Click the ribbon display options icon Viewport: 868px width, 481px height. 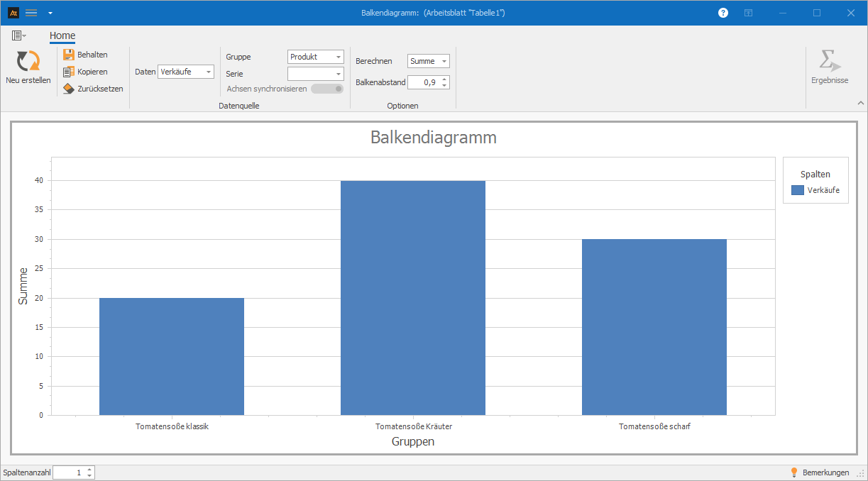coord(748,13)
